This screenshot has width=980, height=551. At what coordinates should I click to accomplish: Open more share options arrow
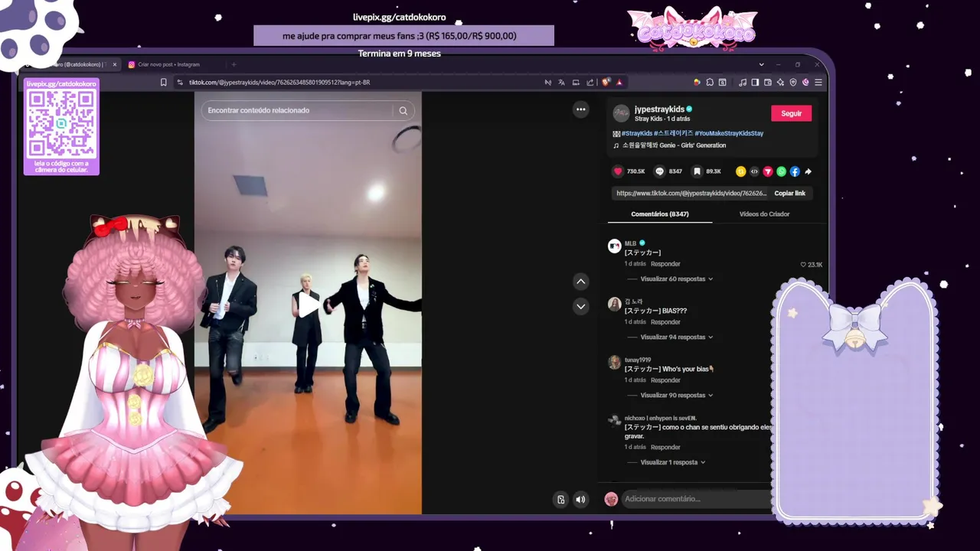[x=808, y=171]
